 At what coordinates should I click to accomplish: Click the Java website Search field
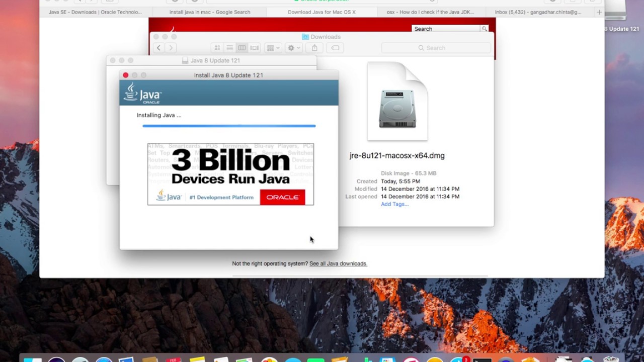pyautogui.click(x=446, y=29)
